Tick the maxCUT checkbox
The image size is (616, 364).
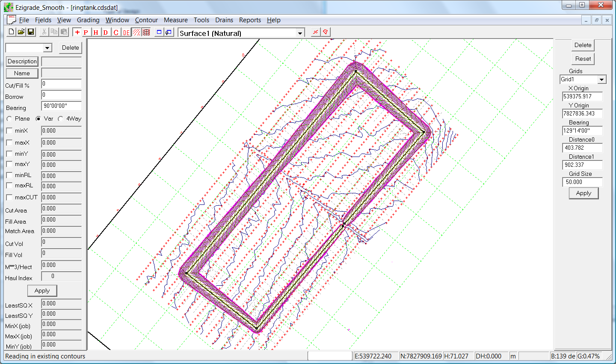click(x=9, y=198)
